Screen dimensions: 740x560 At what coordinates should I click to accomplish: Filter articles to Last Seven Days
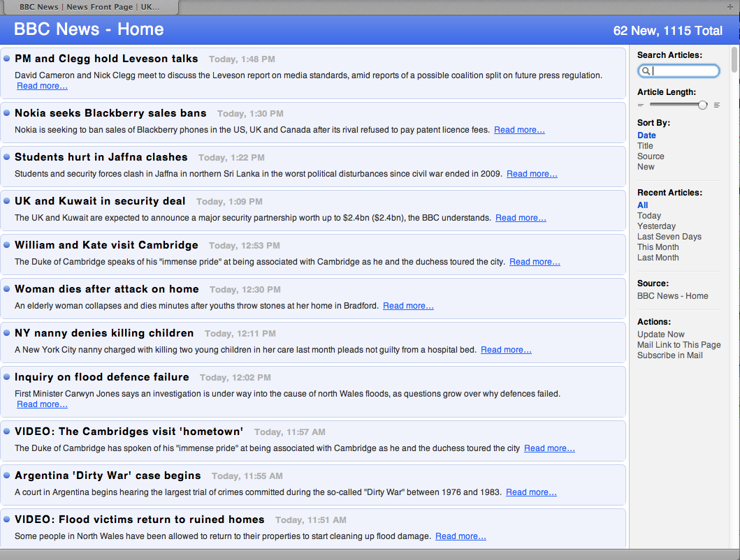click(x=669, y=237)
